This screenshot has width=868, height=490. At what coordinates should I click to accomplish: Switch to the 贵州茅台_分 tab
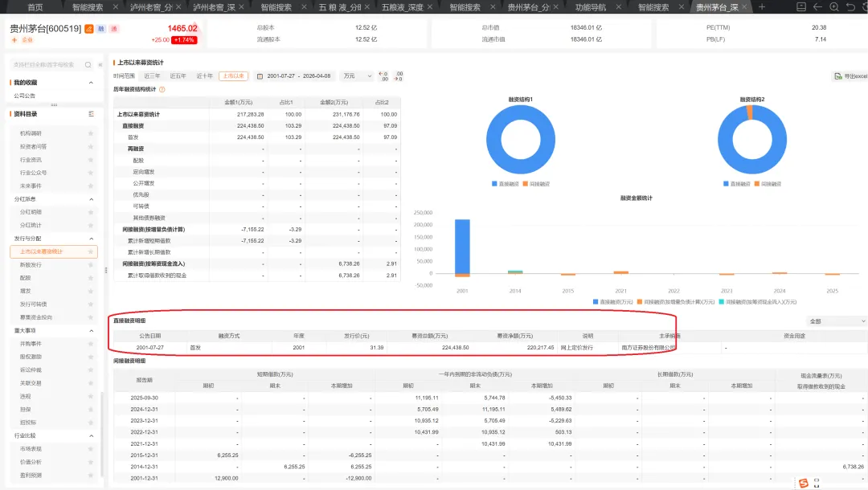[529, 7]
